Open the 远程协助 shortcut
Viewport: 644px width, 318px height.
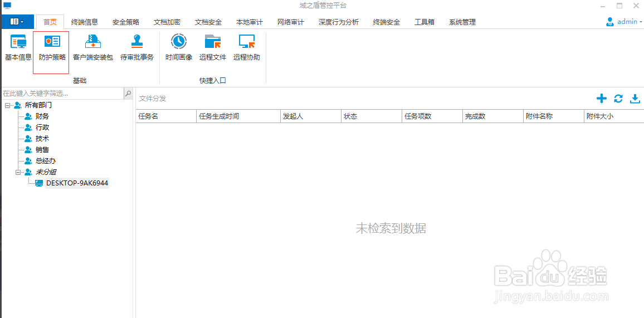pos(247,48)
